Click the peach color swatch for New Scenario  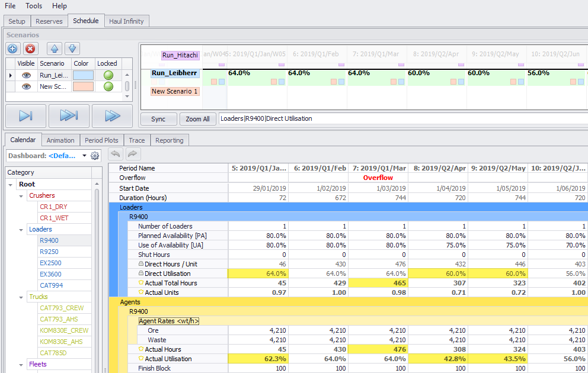coord(82,86)
